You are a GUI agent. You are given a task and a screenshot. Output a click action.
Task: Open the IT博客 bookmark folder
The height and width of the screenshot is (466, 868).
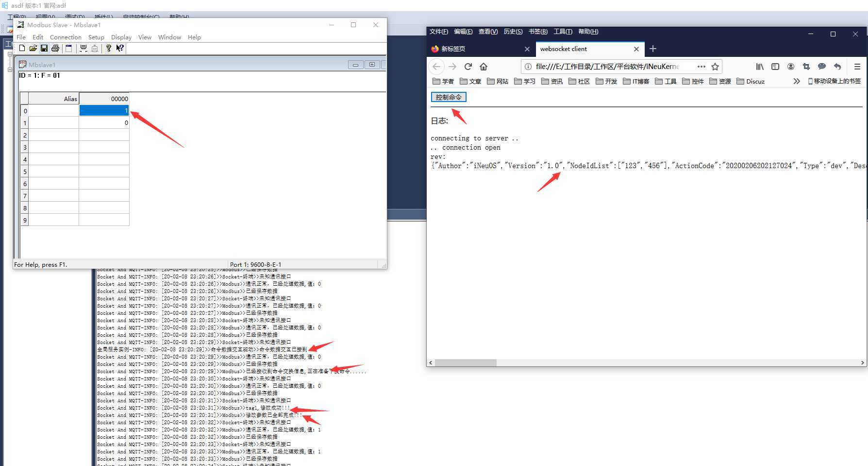(x=636, y=81)
